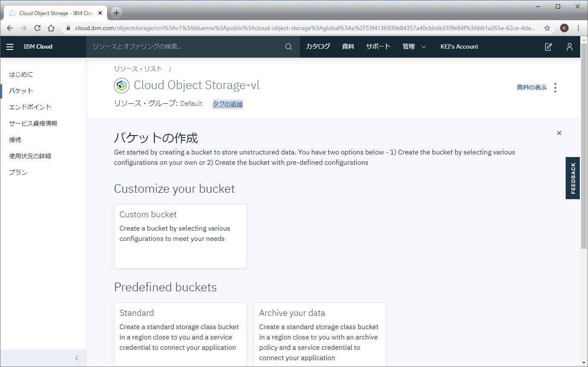The image size is (588, 367).
Task: Click the resource search input field
Action: point(185,47)
